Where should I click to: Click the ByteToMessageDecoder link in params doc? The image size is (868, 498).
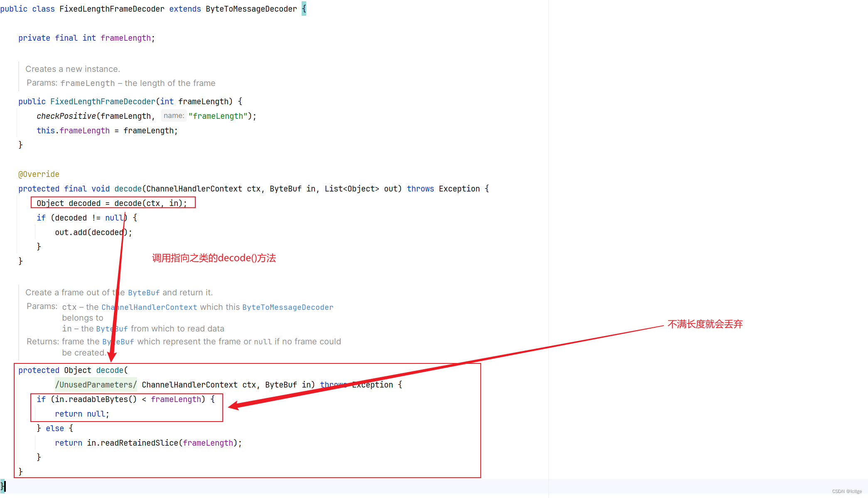coord(288,307)
